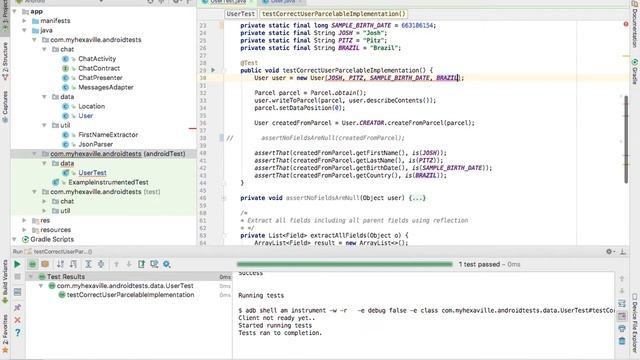Click in the line 30 User constructor
640x360 pixels.
click(359, 78)
